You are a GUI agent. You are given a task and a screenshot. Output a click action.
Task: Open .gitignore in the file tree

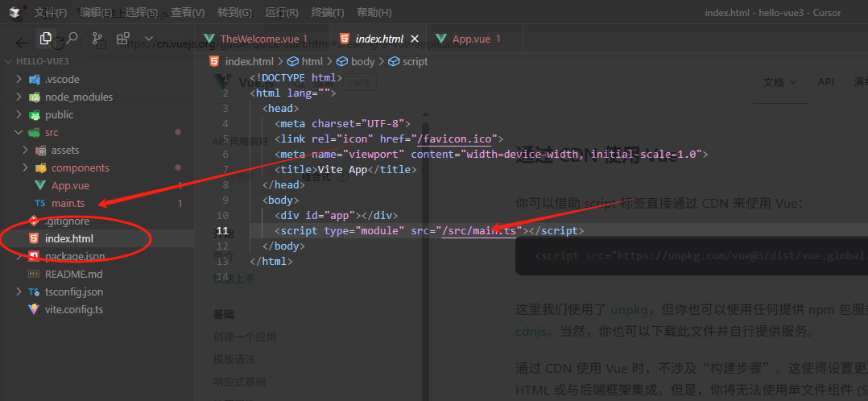(x=67, y=221)
